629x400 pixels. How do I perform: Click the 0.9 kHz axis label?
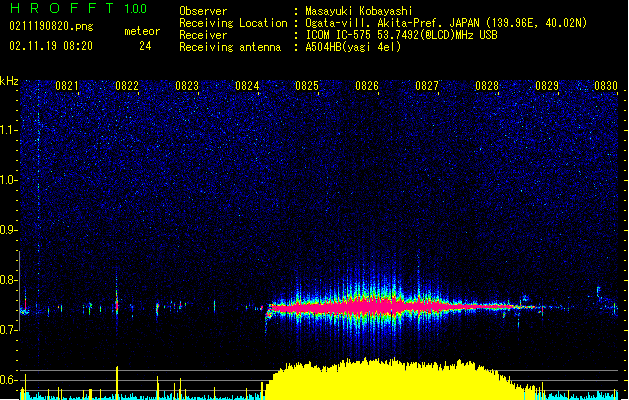(9, 230)
